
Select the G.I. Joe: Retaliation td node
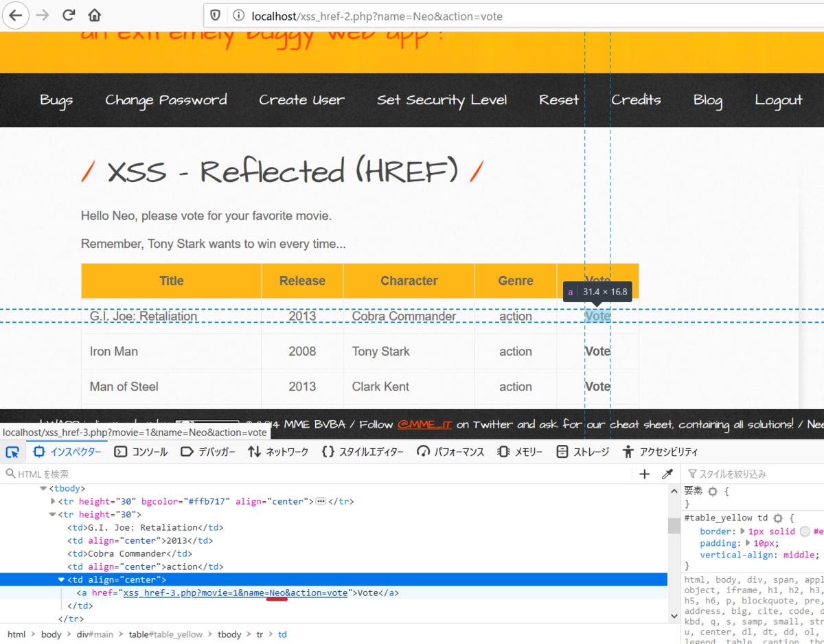tap(146, 527)
